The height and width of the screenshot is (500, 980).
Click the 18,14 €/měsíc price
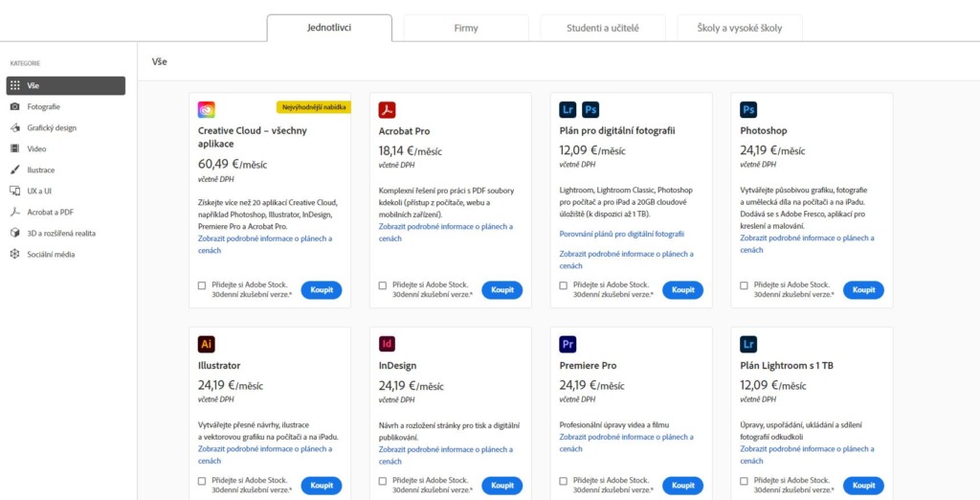(x=412, y=150)
